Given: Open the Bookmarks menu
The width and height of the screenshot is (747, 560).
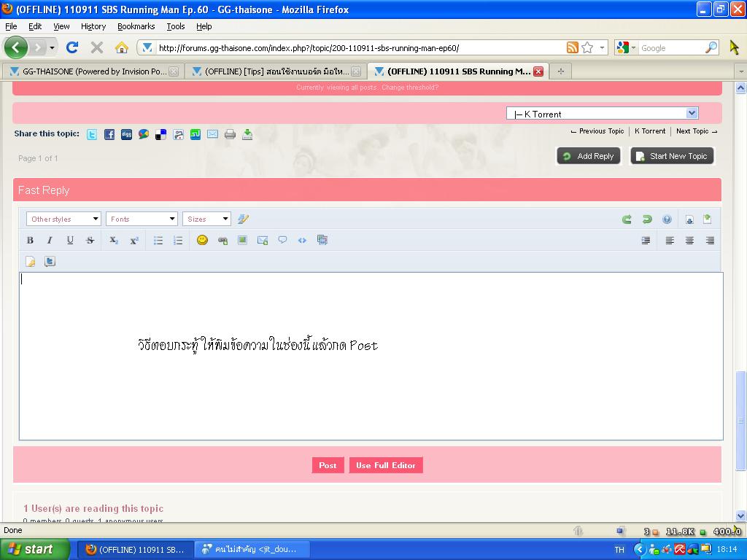Looking at the screenshot, I should point(136,26).
